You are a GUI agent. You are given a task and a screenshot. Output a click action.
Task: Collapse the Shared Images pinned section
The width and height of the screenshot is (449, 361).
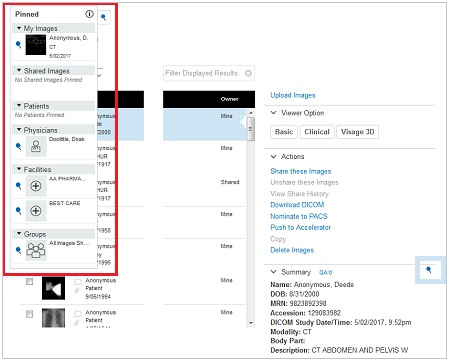(x=19, y=70)
